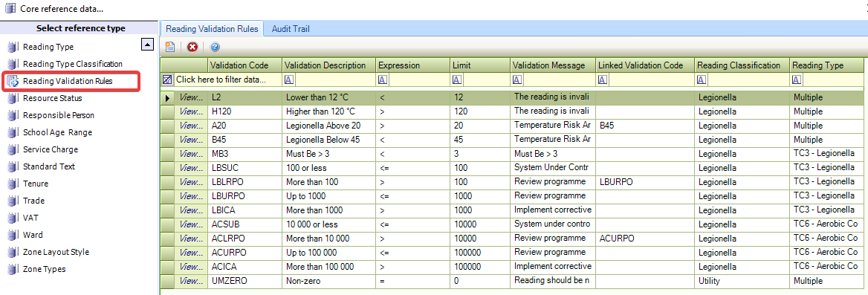This screenshot has width=868, height=295.
Task: Click the red delete toolbar icon
Action: pyautogui.click(x=192, y=47)
